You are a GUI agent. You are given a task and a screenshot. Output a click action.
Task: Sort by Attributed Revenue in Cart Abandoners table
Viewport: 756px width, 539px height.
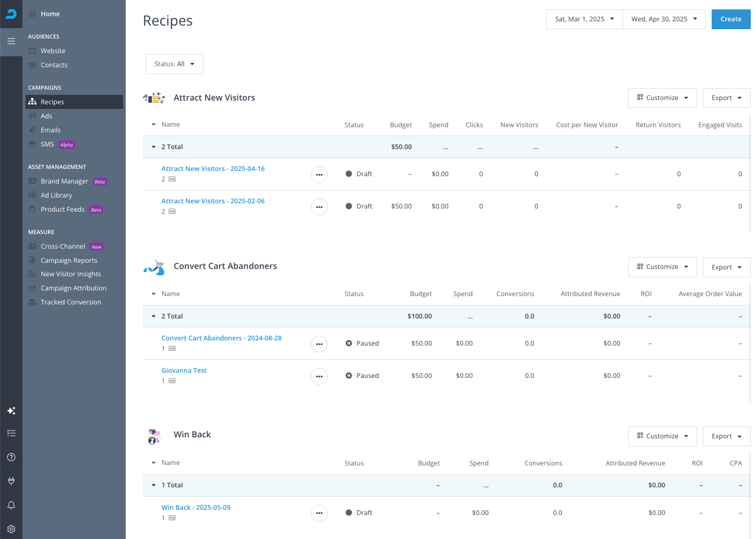(591, 294)
